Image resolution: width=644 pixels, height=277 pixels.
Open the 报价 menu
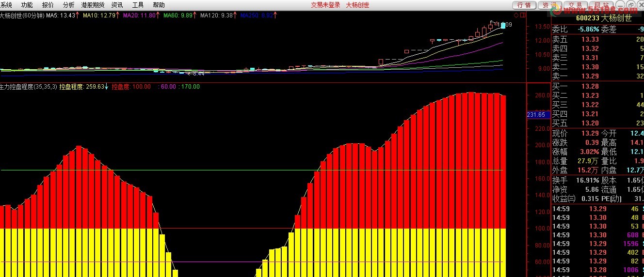pyautogui.click(x=48, y=5)
